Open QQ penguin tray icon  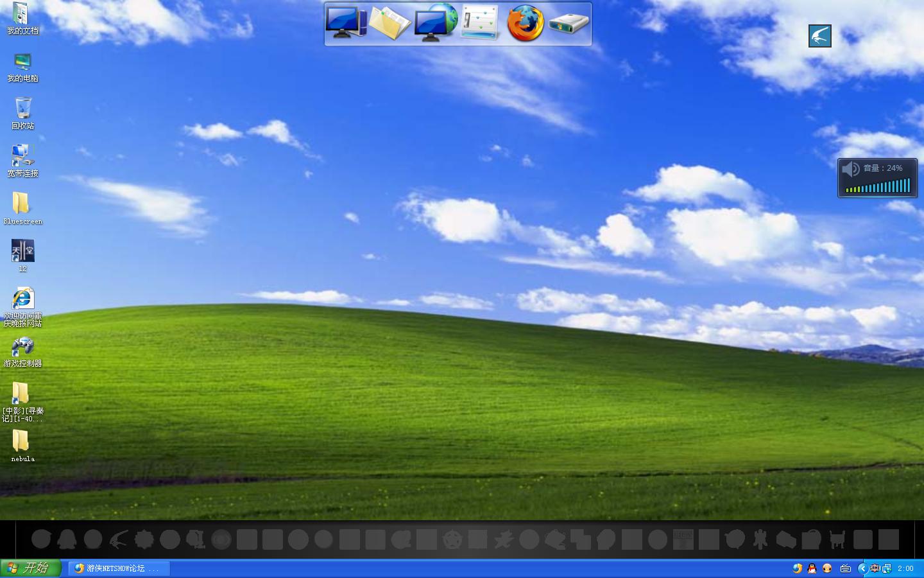[x=812, y=568]
